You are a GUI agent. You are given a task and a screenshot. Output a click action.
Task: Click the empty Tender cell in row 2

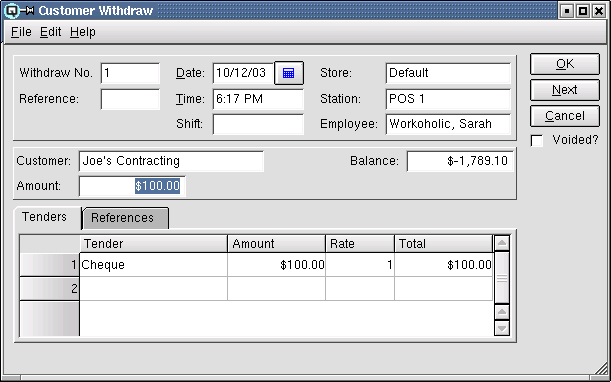[154, 289]
